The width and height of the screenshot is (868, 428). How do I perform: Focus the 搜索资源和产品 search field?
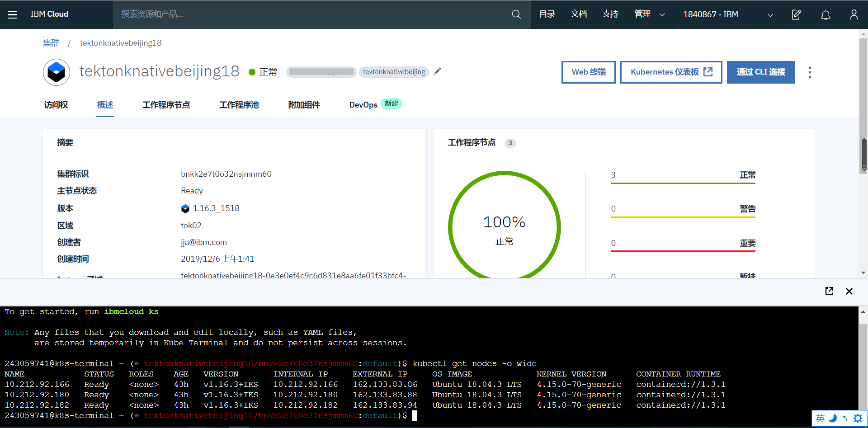312,14
